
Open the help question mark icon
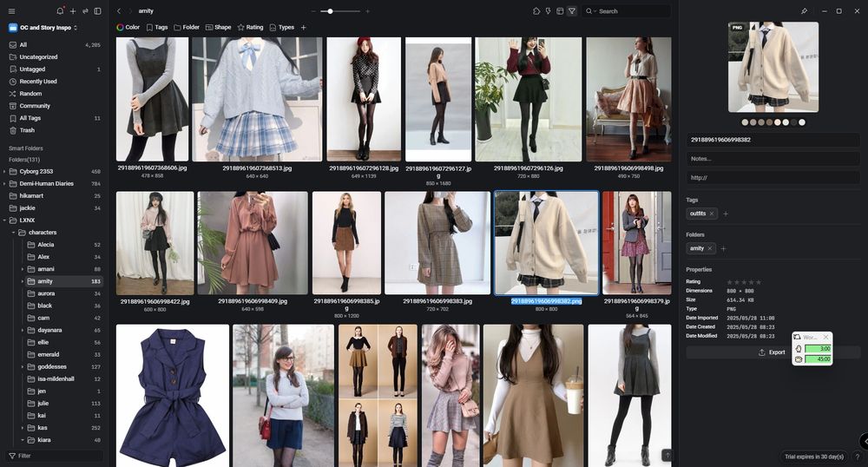(858, 457)
